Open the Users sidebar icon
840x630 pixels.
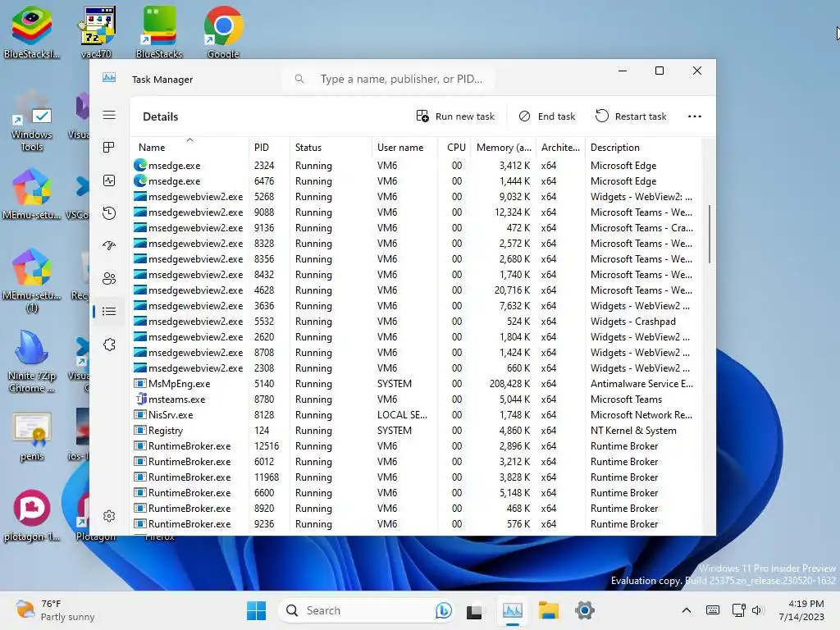click(x=109, y=279)
